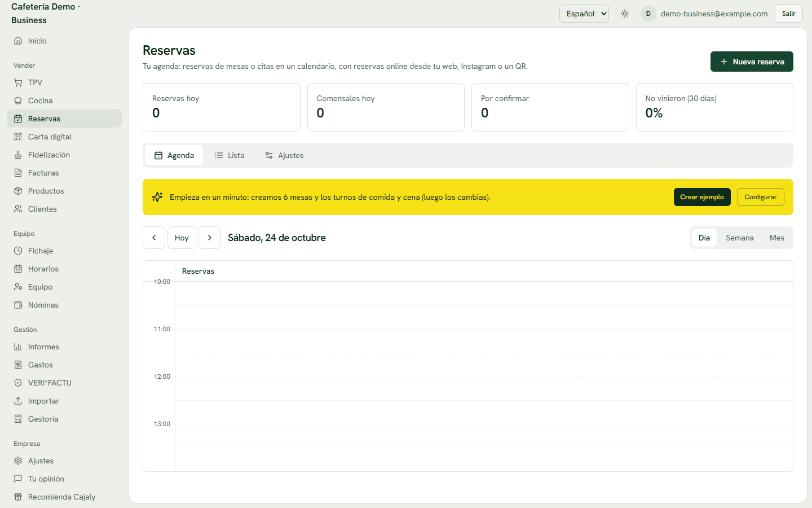Screen dimensions: 812x508
Task: Select the Reservas sidebar item
Action: click(x=64, y=119)
